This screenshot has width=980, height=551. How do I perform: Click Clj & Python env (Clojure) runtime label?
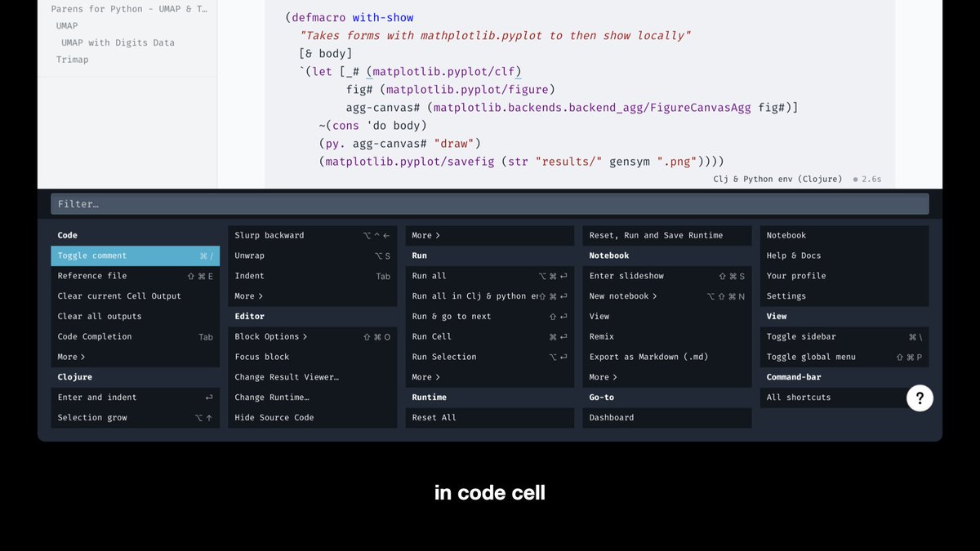(777, 179)
